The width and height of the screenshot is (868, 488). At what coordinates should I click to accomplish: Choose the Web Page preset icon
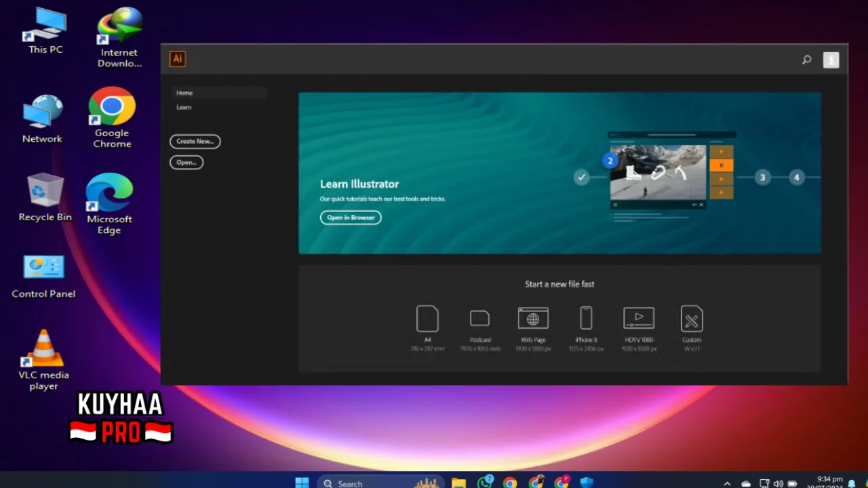[x=533, y=318]
